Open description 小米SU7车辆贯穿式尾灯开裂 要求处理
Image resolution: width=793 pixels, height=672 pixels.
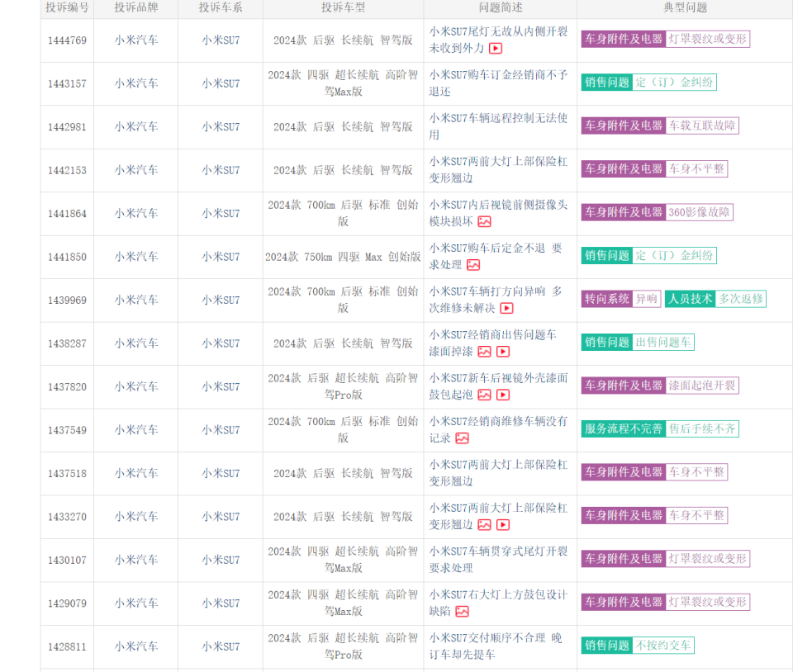pos(498,560)
